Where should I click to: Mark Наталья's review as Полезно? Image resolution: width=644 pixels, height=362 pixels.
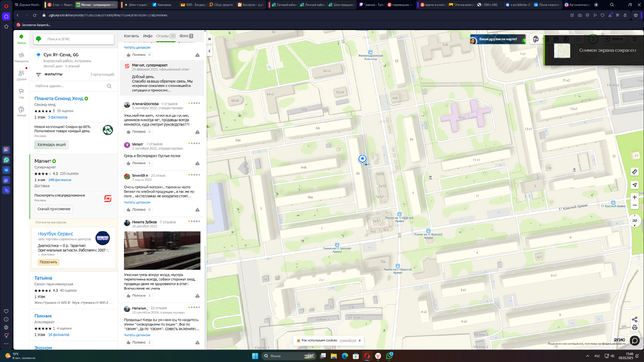[138, 342]
